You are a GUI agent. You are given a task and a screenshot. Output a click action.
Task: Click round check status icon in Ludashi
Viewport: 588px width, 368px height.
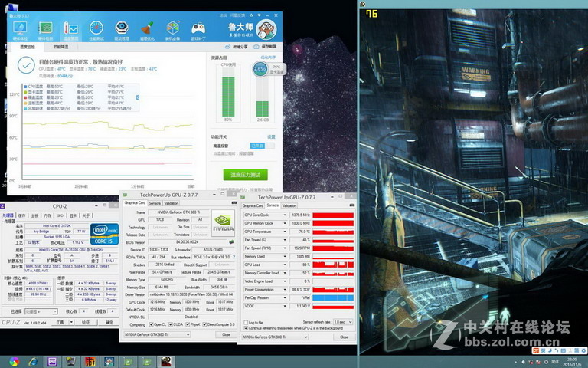(x=26, y=65)
